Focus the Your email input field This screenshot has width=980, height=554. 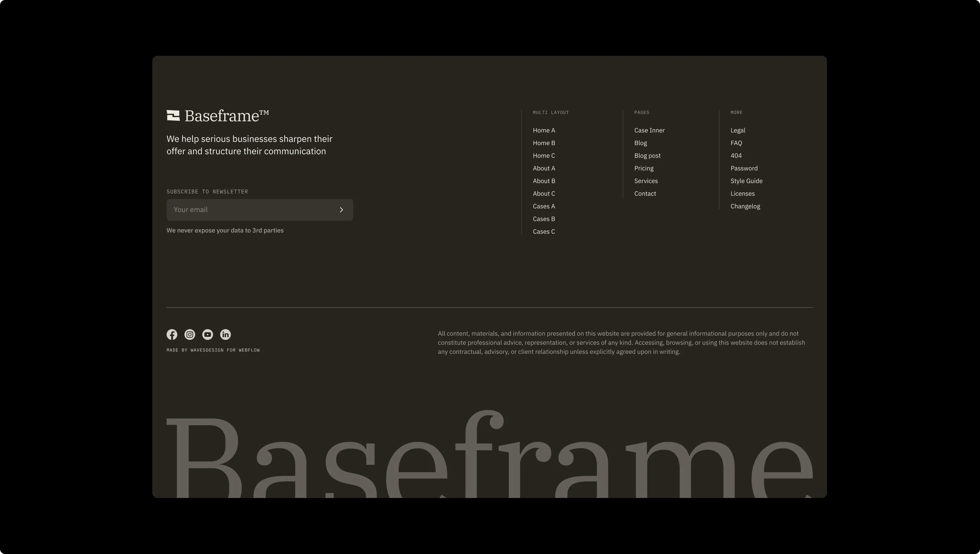pos(260,210)
